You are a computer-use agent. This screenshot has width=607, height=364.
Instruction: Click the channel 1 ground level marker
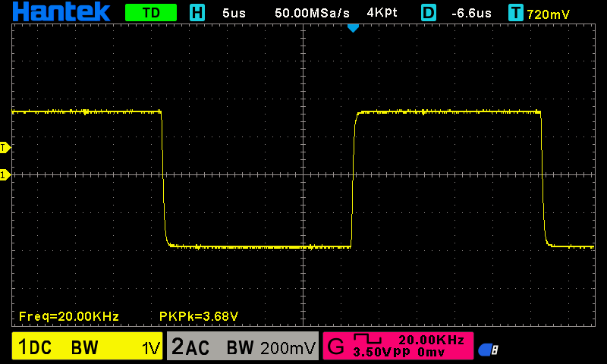point(5,175)
